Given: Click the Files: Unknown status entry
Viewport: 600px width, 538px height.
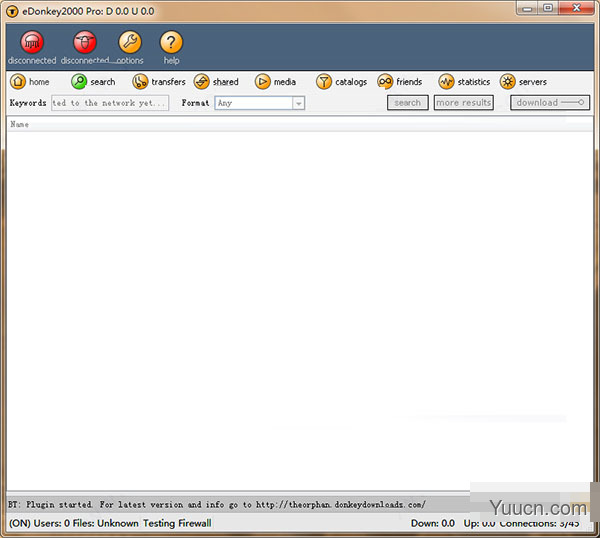Looking at the screenshot, I should pyautogui.click(x=106, y=523).
